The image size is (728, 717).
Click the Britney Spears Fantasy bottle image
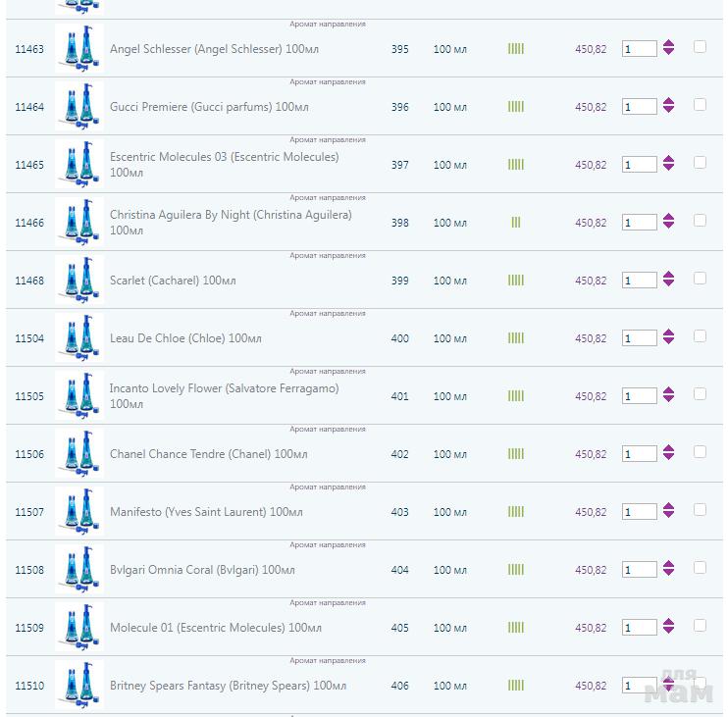point(78,686)
